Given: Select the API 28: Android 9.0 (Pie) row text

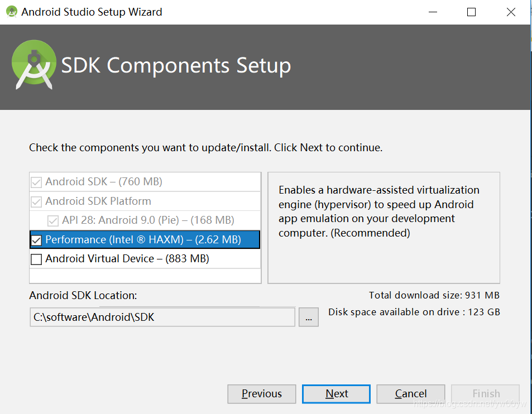Looking at the screenshot, I should (148, 220).
